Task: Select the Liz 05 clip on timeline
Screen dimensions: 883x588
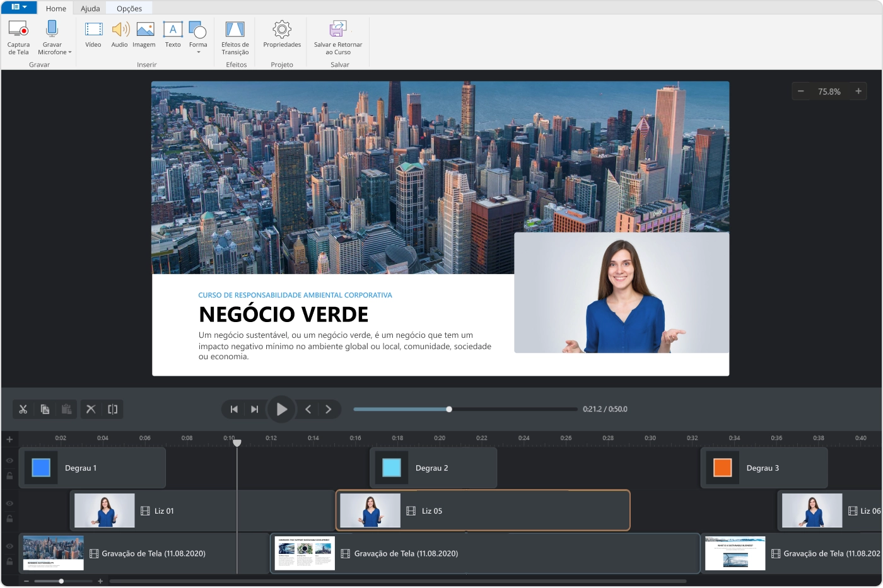Action: [482, 511]
